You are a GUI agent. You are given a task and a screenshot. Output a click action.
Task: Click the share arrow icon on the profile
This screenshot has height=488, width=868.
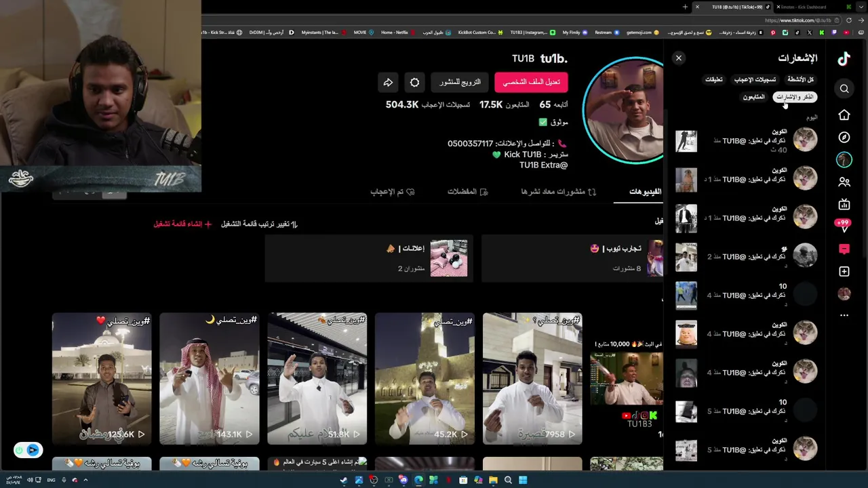click(388, 82)
